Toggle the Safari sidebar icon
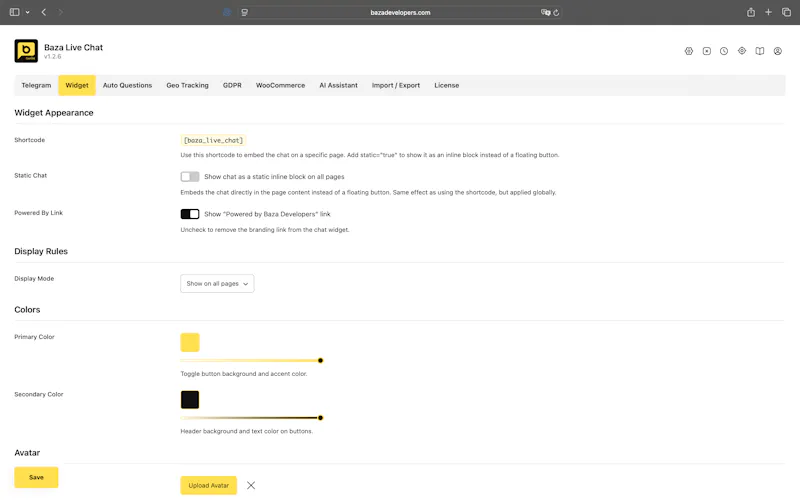 click(14, 12)
